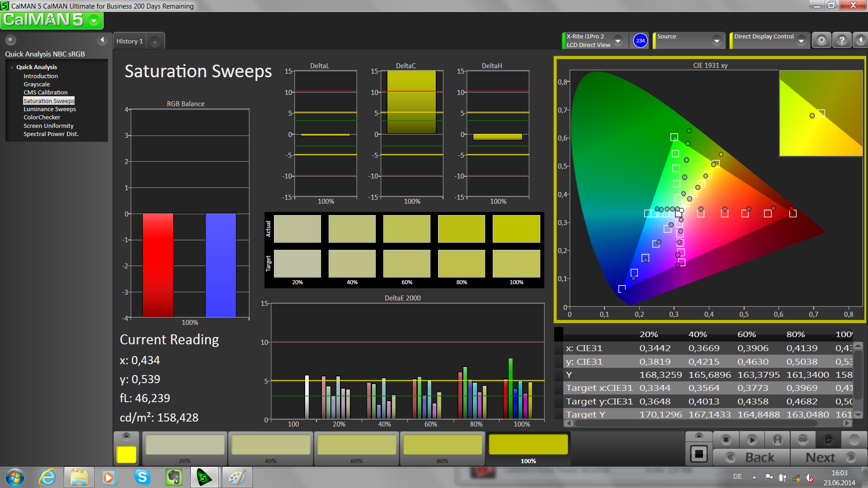Toggle the round record button in sidebar header
This screenshot has height=488, width=868.
pyautogui.click(x=10, y=40)
